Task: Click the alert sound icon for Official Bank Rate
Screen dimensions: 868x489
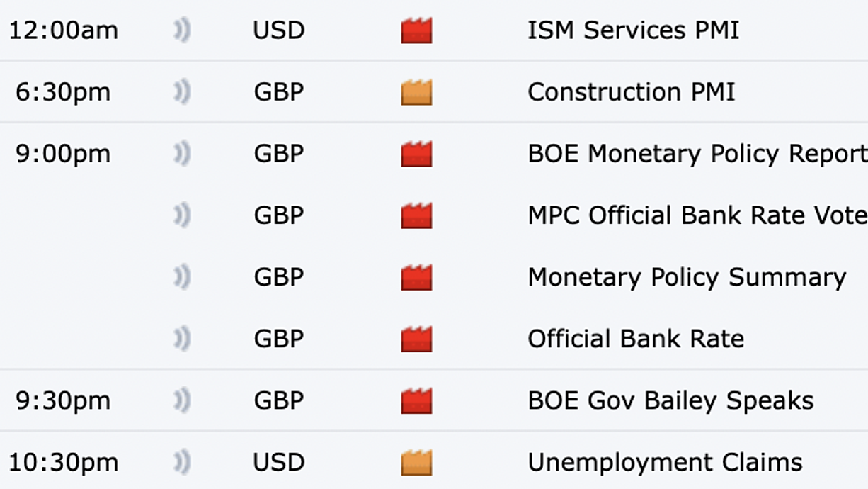Action: (183, 339)
